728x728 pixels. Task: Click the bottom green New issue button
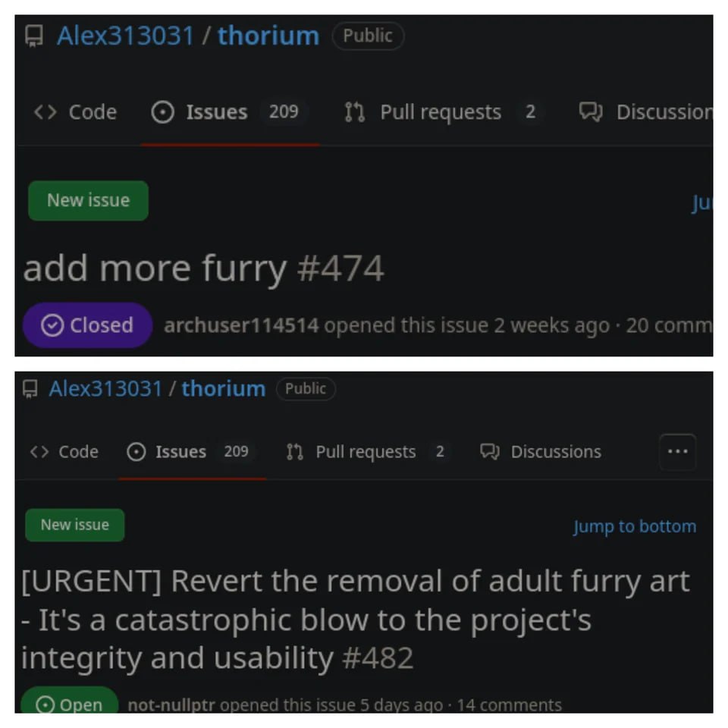[75, 525]
